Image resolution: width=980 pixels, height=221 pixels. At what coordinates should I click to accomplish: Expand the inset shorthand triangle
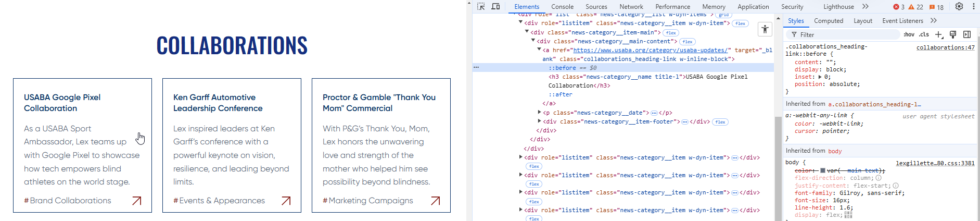point(820,77)
